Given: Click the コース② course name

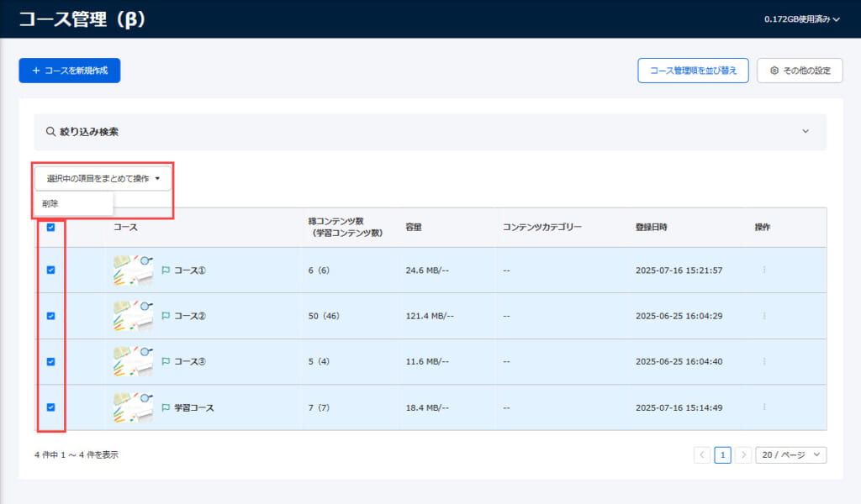Looking at the screenshot, I should pos(190,316).
